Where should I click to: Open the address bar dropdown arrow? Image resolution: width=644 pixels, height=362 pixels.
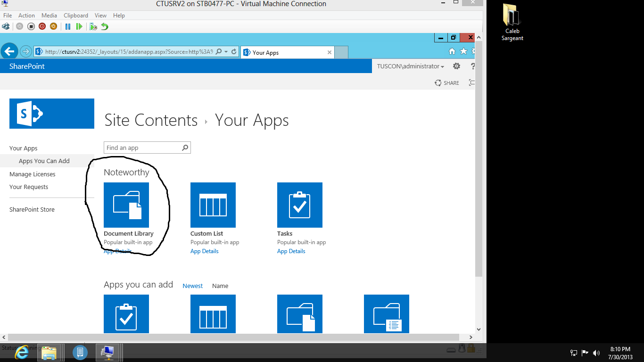tap(226, 52)
